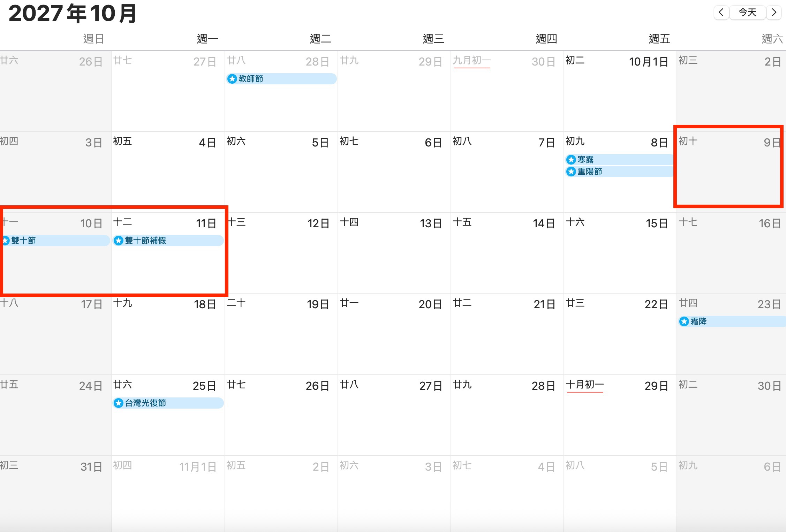Viewport: 786px width, 532px height.
Task: Select the date 19日 labeled 二十
Action: pyautogui.click(x=318, y=304)
